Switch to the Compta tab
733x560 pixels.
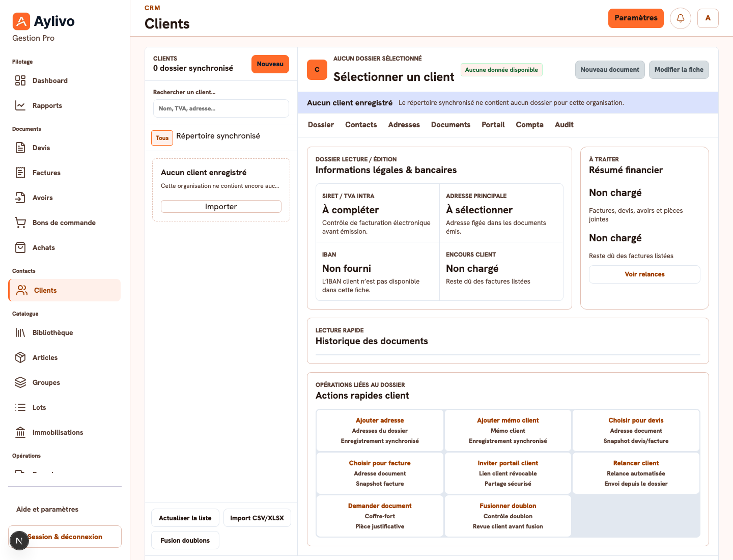pos(529,125)
